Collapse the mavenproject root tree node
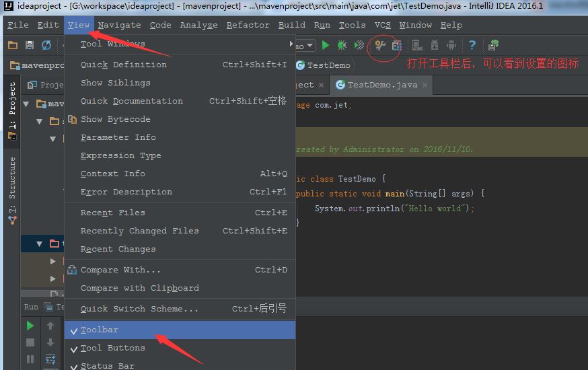Viewport: 588px width, 370px height. 26,104
